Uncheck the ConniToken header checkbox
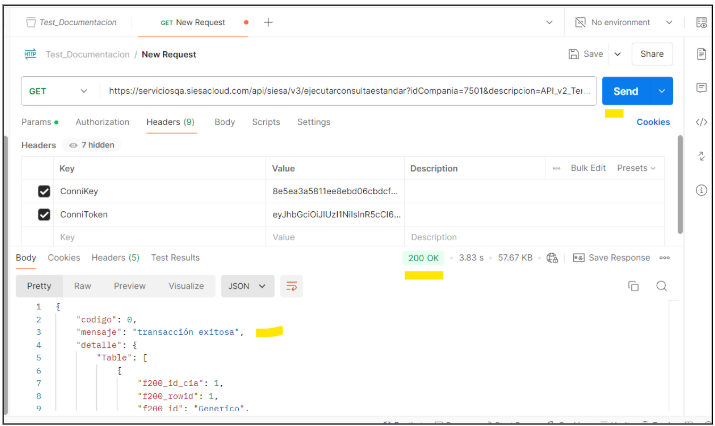 pyautogui.click(x=44, y=214)
